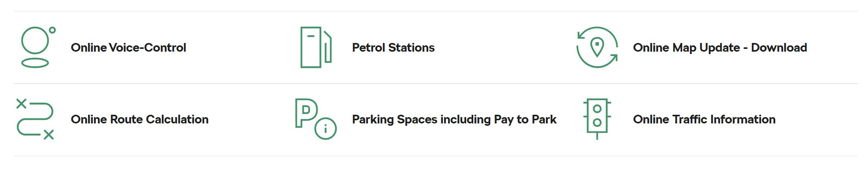Select the Petrol Stations label
This screenshot has width=868, height=181.
point(393,48)
